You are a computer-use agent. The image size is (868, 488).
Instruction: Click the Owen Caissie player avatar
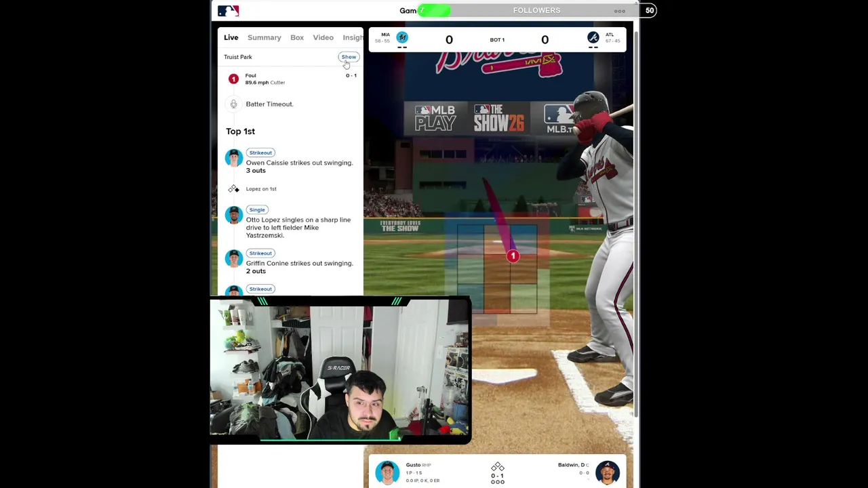click(234, 158)
